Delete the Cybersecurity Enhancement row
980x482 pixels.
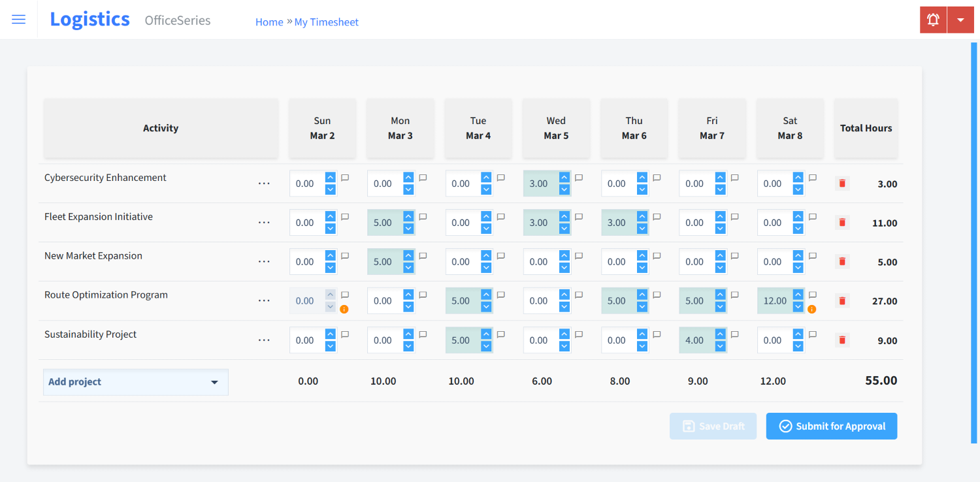[841, 184]
